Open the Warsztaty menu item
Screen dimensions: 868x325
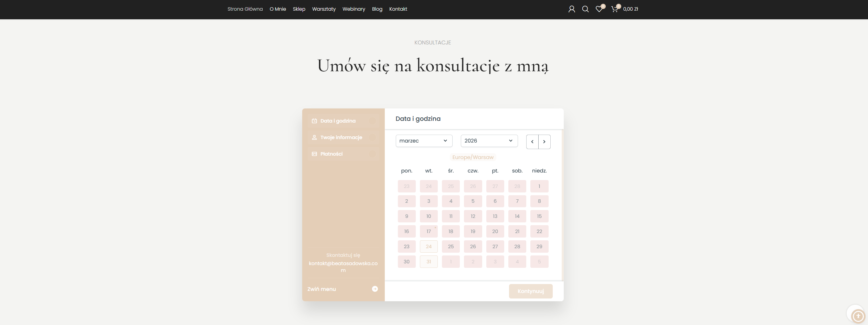[x=324, y=9]
